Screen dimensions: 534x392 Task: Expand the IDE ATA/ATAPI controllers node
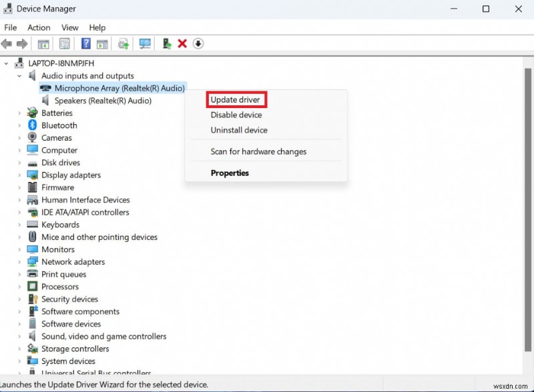[x=19, y=212]
